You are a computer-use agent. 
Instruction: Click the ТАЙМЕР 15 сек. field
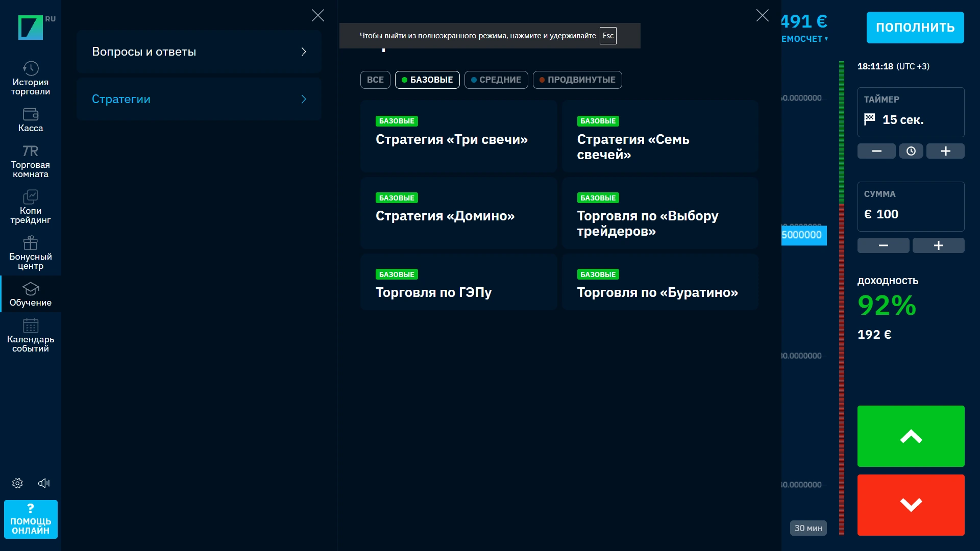(x=911, y=112)
